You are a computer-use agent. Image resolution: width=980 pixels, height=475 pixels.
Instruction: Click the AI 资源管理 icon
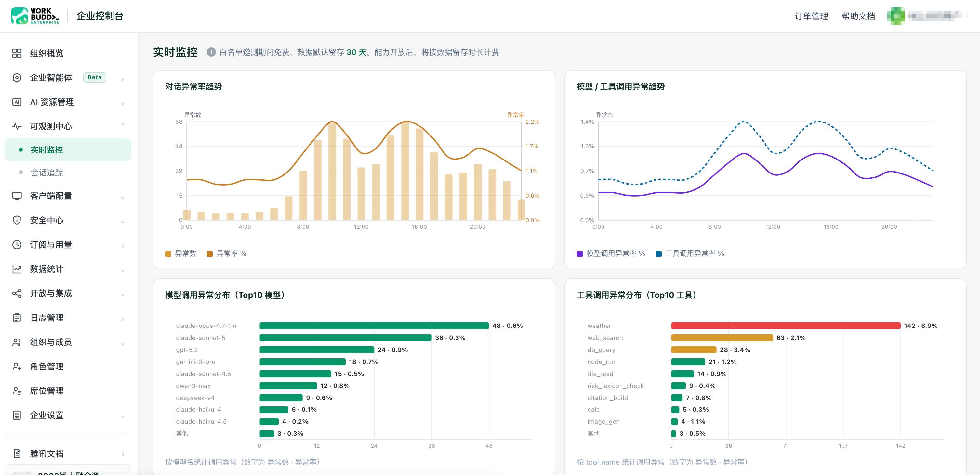tap(17, 102)
